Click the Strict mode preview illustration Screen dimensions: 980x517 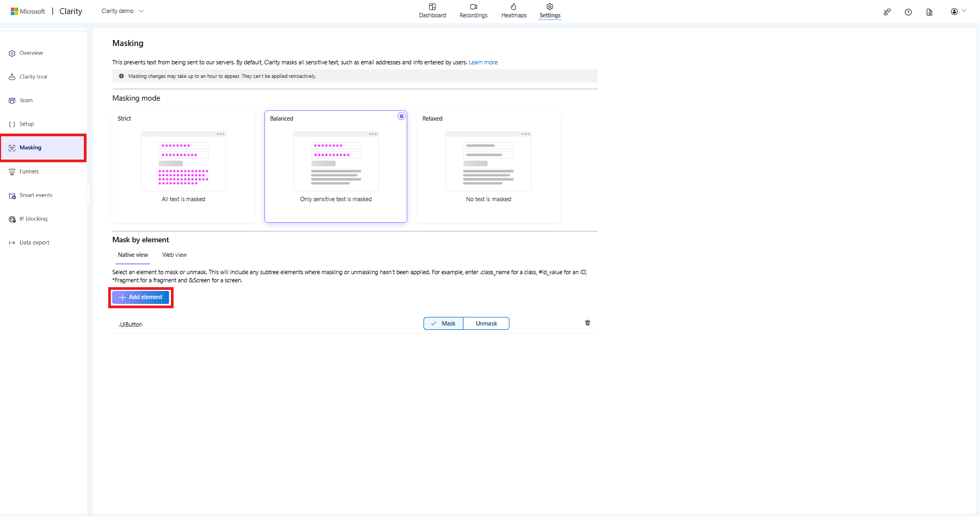click(x=183, y=161)
